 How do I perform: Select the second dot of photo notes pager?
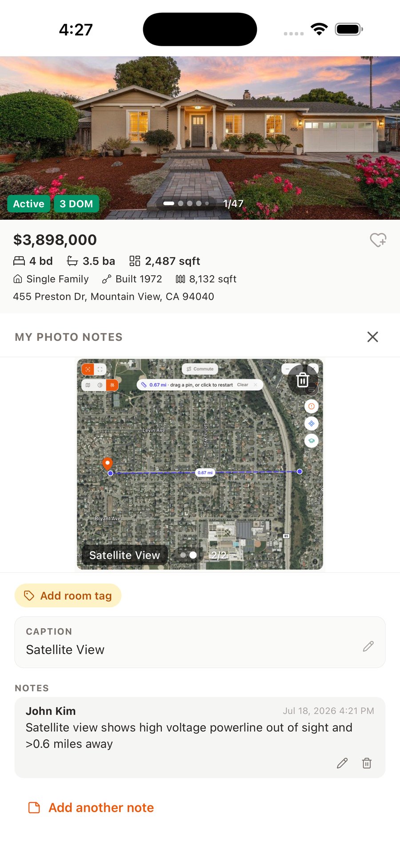pyautogui.click(x=193, y=555)
